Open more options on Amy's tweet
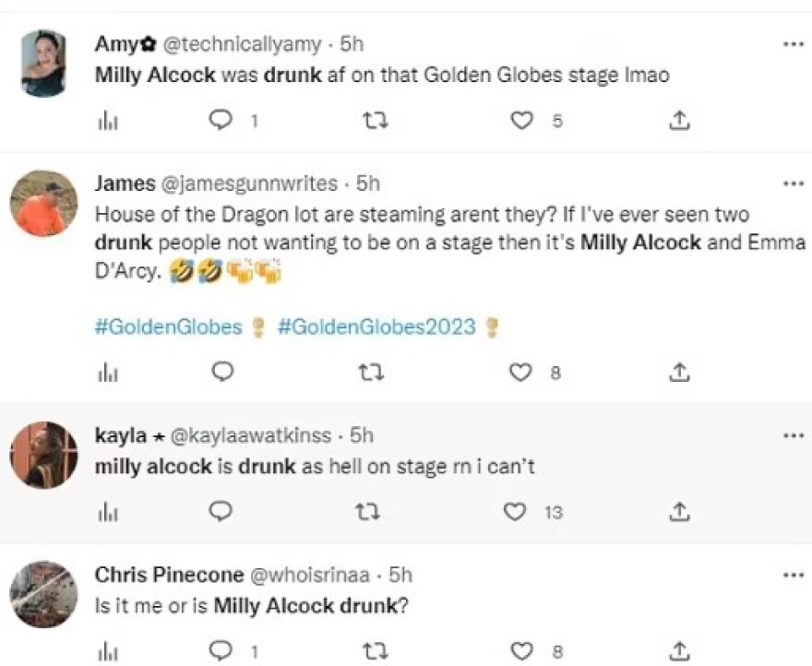Image resolution: width=812 pixels, height=666 pixels. pyautogui.click(x=793, y=44)
